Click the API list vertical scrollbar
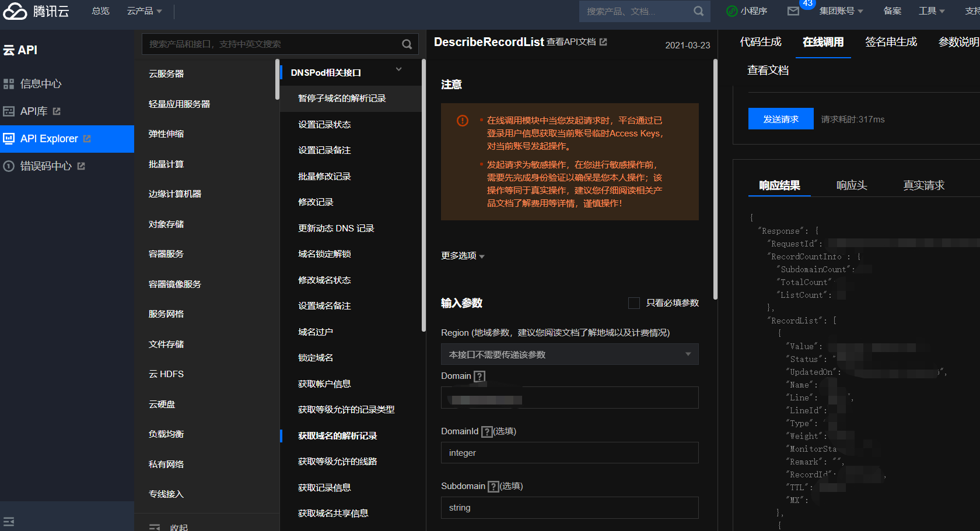The width and height of the screenshot is (980, 531). [x=423, y=195]
